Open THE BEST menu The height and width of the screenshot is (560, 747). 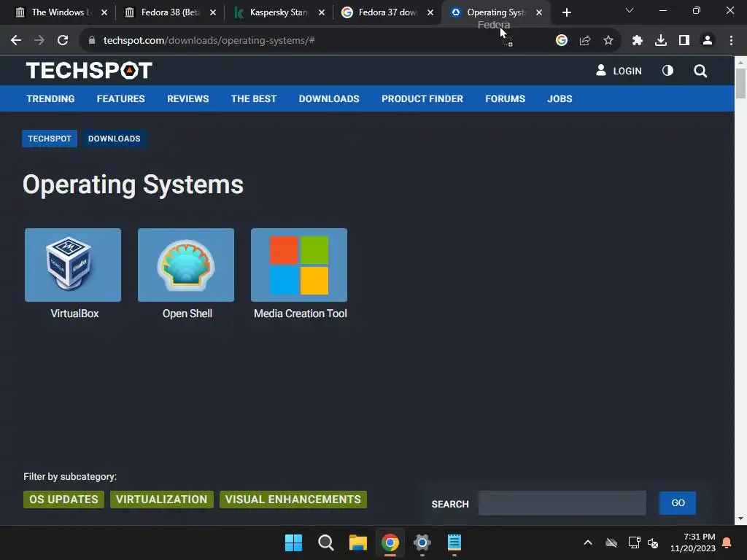click(x=253, y=98)
